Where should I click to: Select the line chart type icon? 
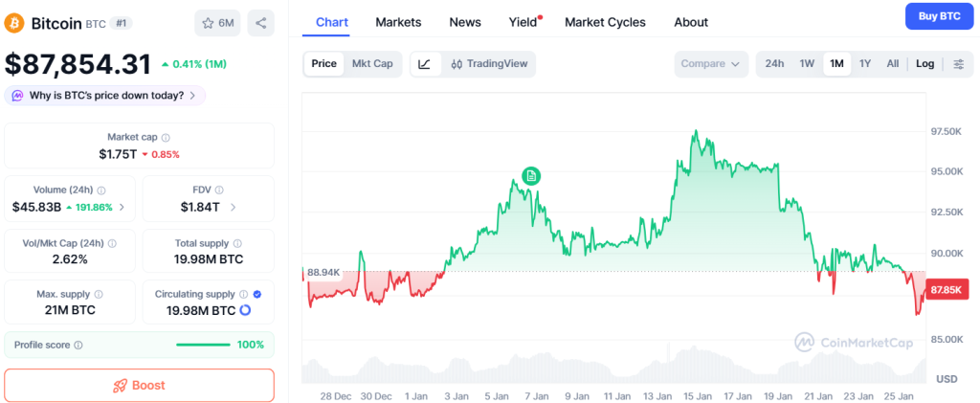pos(425,64)
